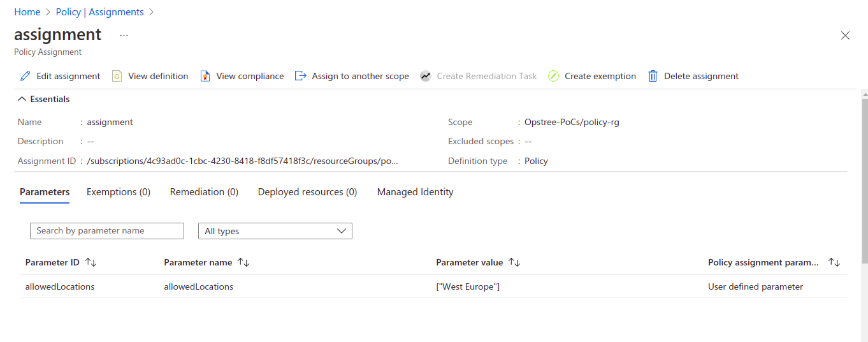Screen dimensions: 868x342
Task: Click the Edit assignment pencil icon
Action: coord(25,76)
